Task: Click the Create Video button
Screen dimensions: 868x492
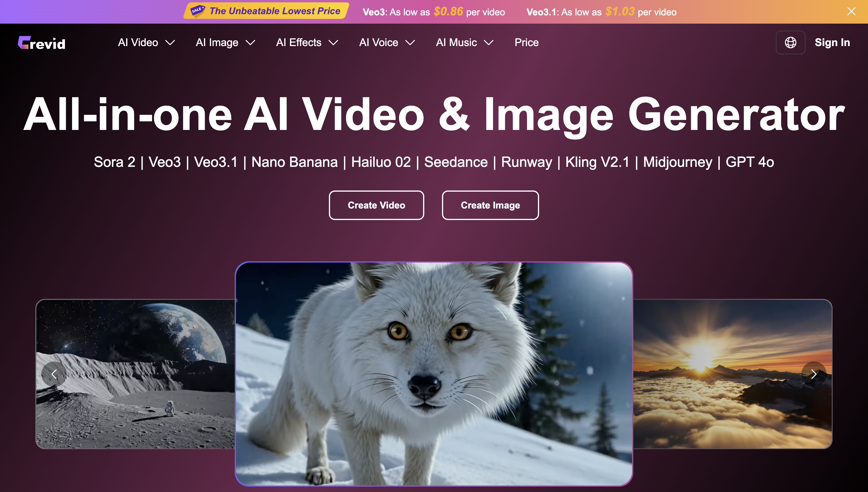Action: point(376,205)
